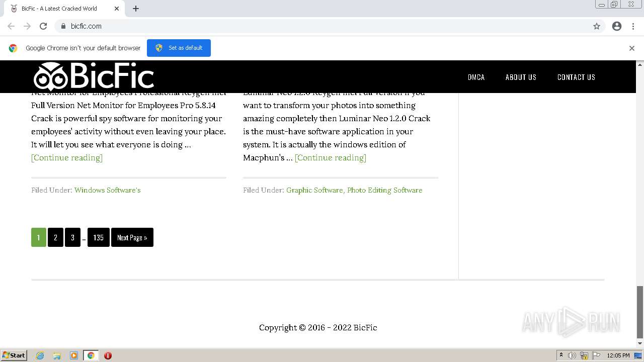Click the padlock site info icon
Viewport: 644px width, 362px height.
point(63,26)
